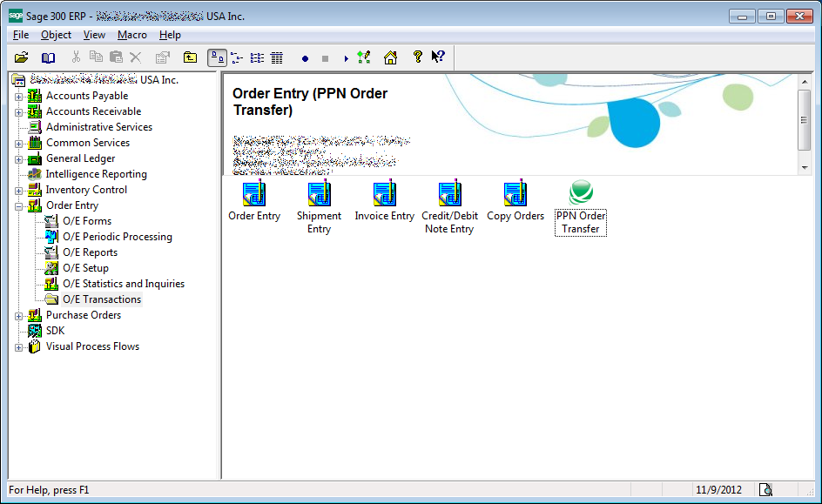
Task: Click the Home house toolbar icon
Action: pyautogui.click(x=391, y=57)
